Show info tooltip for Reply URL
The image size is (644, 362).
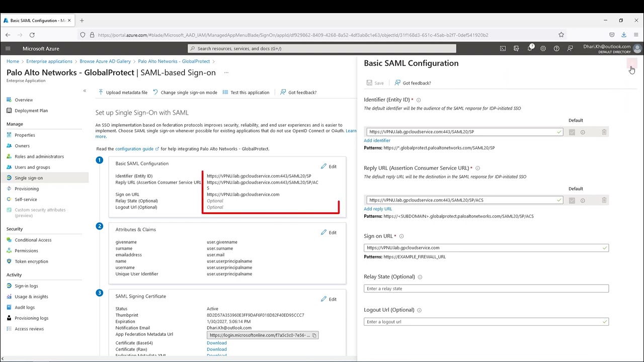[x=477, y=168]
